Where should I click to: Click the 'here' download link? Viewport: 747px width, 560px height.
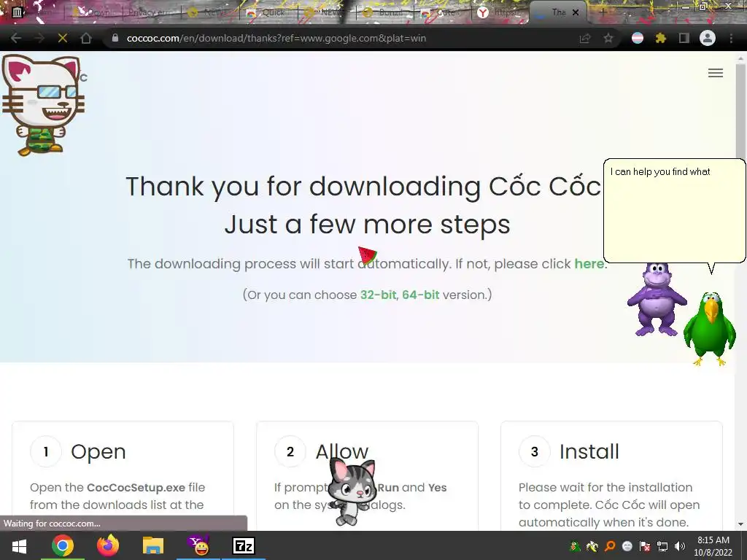coord(589,264)
